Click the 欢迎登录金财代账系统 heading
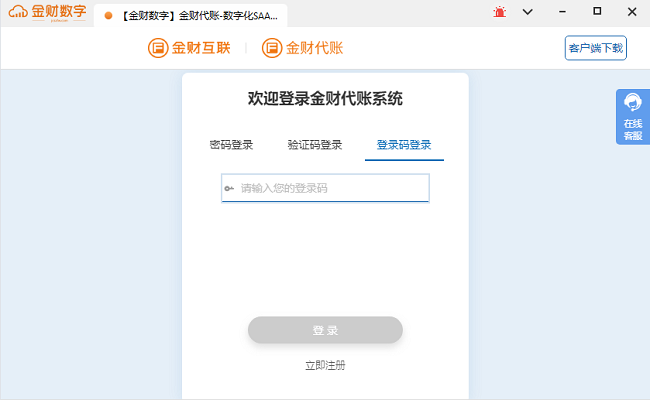This screenshot has width=650, height=400. [x=325, y=99]
